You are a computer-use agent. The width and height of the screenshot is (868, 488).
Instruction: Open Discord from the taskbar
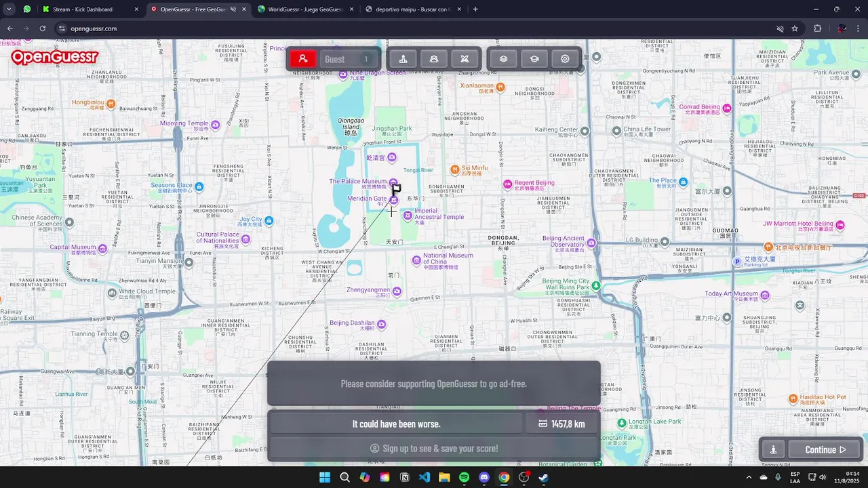point(484,477)
